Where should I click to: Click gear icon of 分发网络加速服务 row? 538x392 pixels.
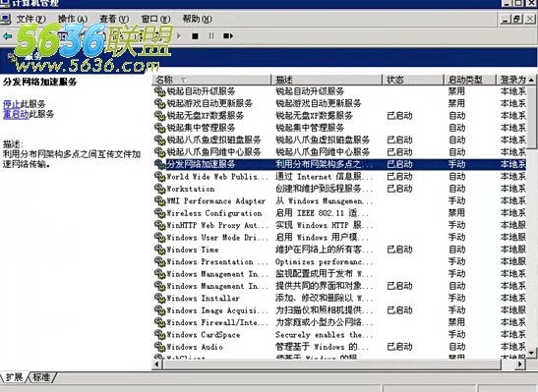pos(160,164)
